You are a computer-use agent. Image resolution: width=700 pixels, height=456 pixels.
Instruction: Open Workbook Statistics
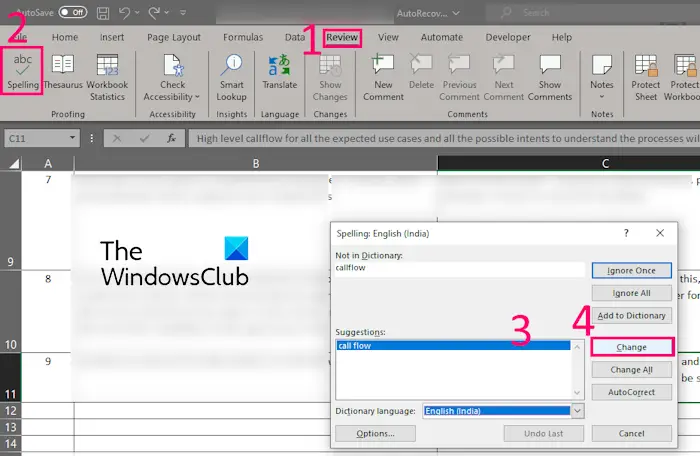[107, 78]
